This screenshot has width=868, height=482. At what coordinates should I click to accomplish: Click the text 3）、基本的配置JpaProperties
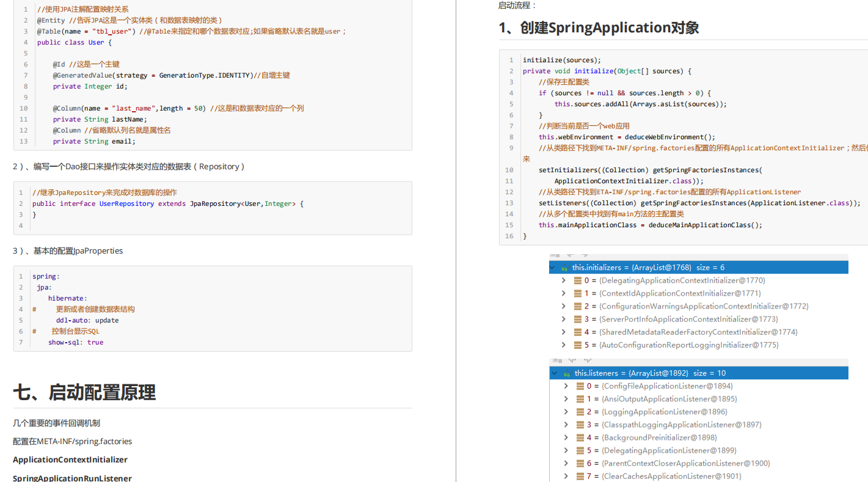68,250
